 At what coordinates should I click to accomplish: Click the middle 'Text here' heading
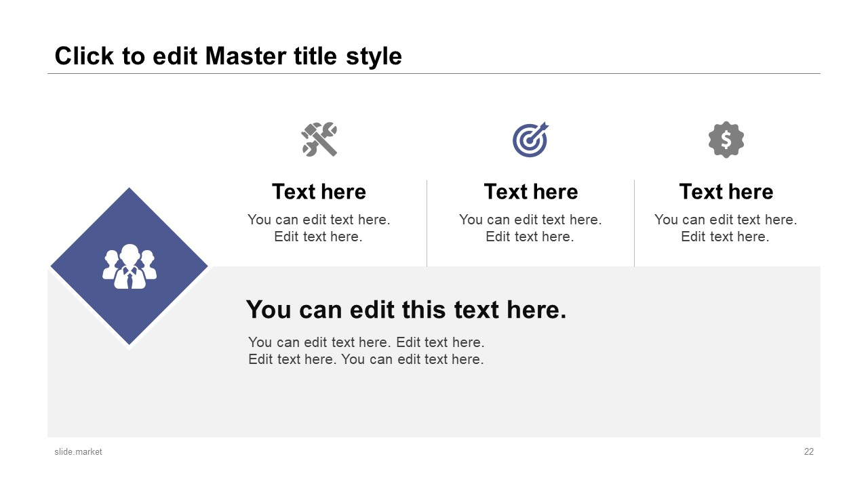click(531, 192)
